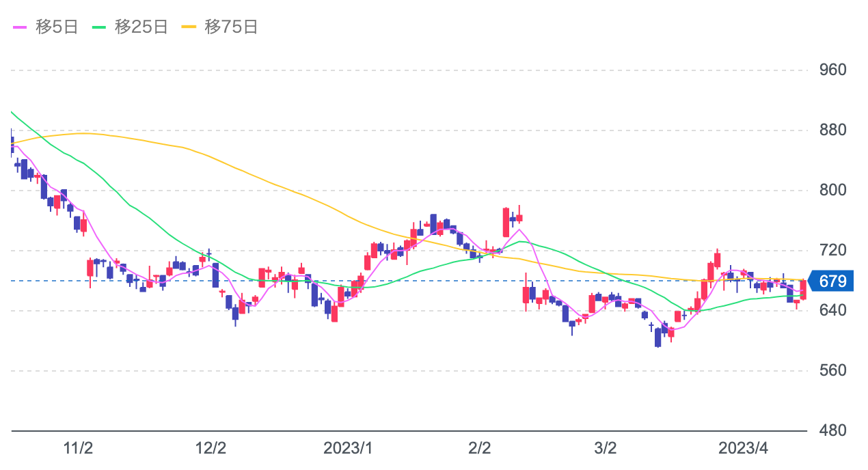Click the 800 price axis label

(832, 191)
